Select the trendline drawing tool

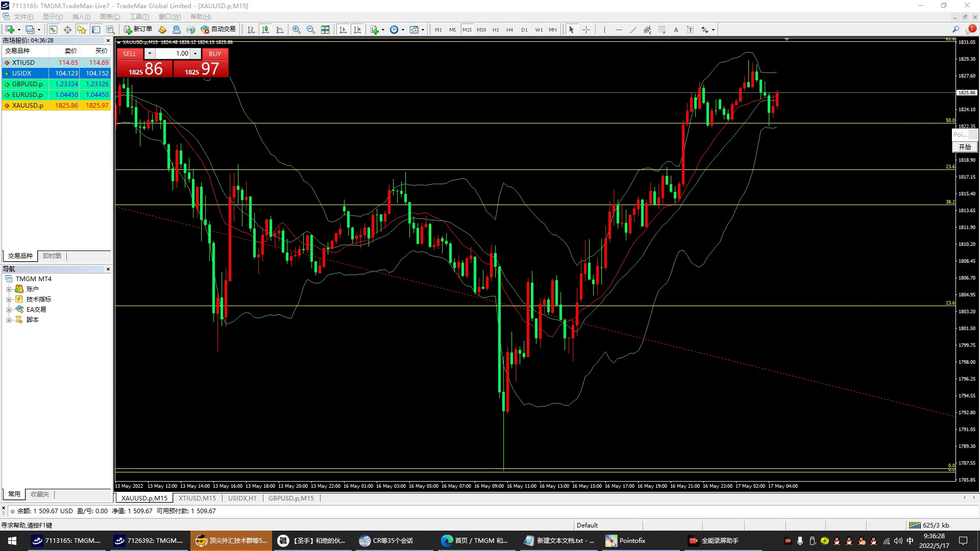[633, 30]
